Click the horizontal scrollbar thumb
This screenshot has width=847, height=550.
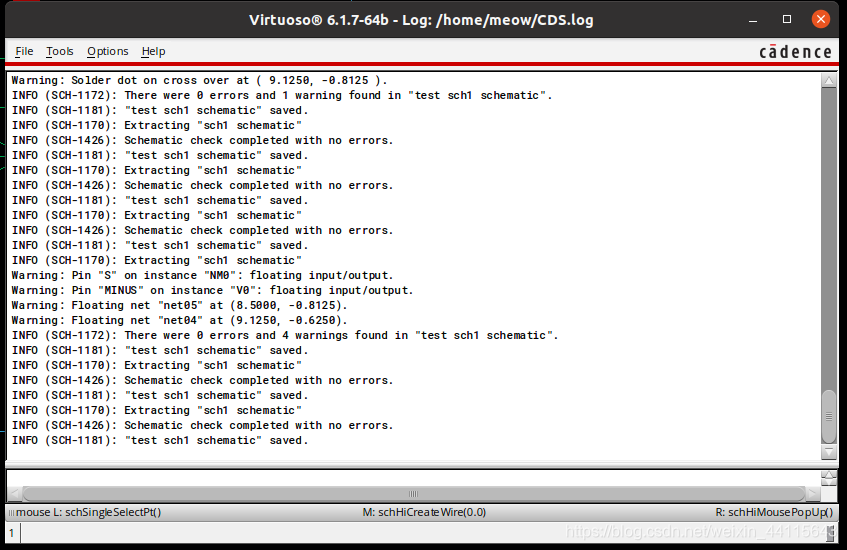tap(414, 493)
